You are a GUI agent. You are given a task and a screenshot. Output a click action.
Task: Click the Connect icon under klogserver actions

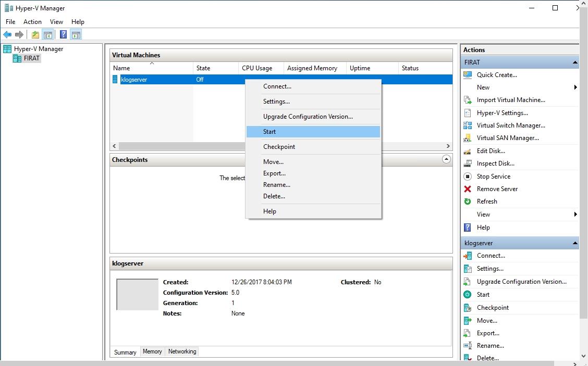click(x=468, y=256)
